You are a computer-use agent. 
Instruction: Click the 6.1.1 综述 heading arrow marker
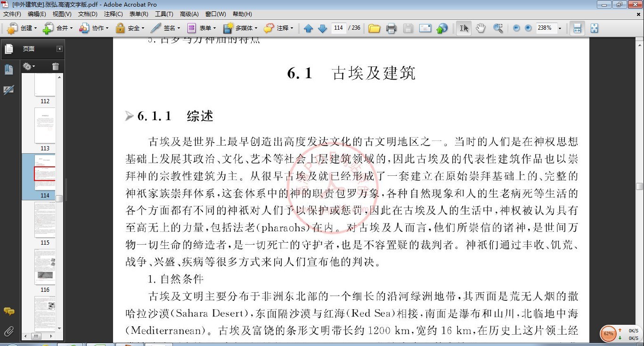point(129,116)
